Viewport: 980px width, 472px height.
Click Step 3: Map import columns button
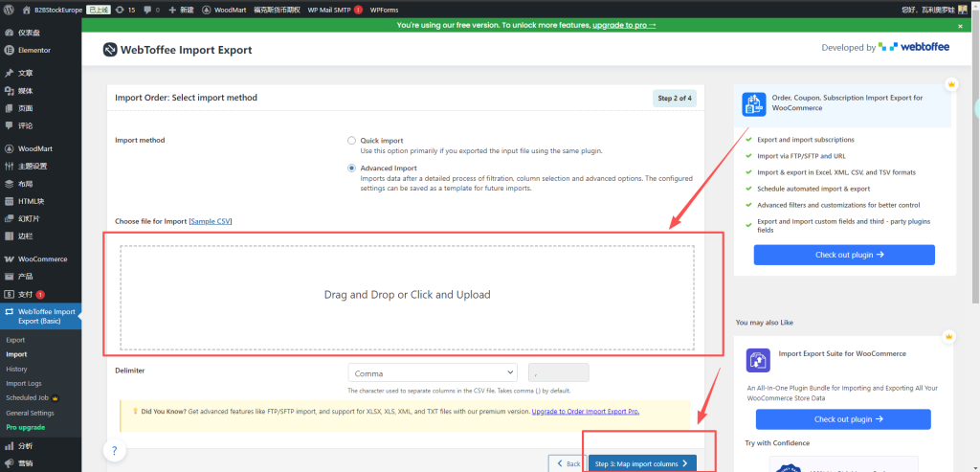coord(642,464)
